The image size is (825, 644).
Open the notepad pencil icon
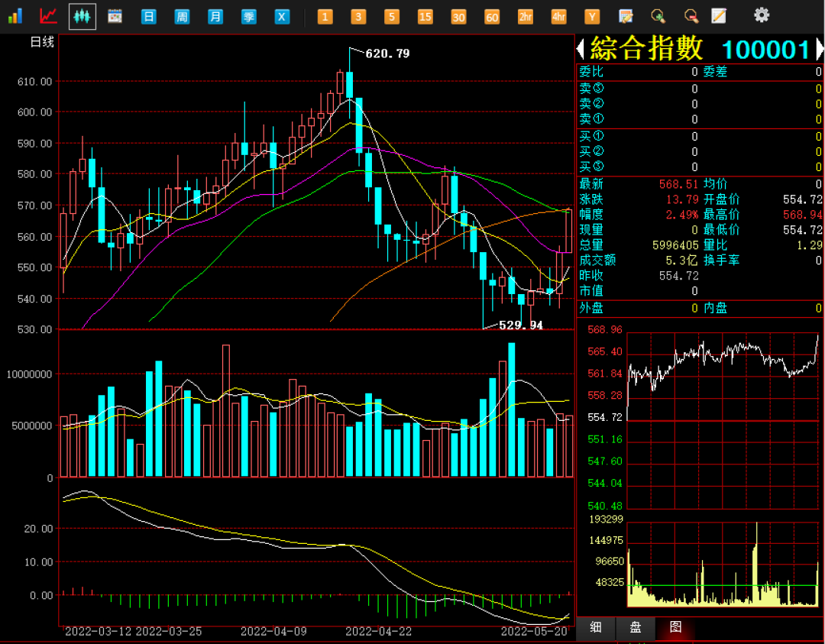(719, 16)
